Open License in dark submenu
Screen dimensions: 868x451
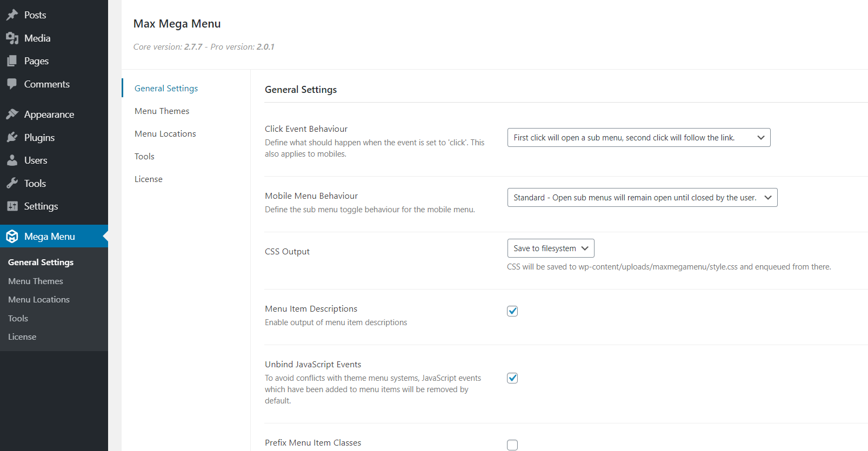coord(22,337)
